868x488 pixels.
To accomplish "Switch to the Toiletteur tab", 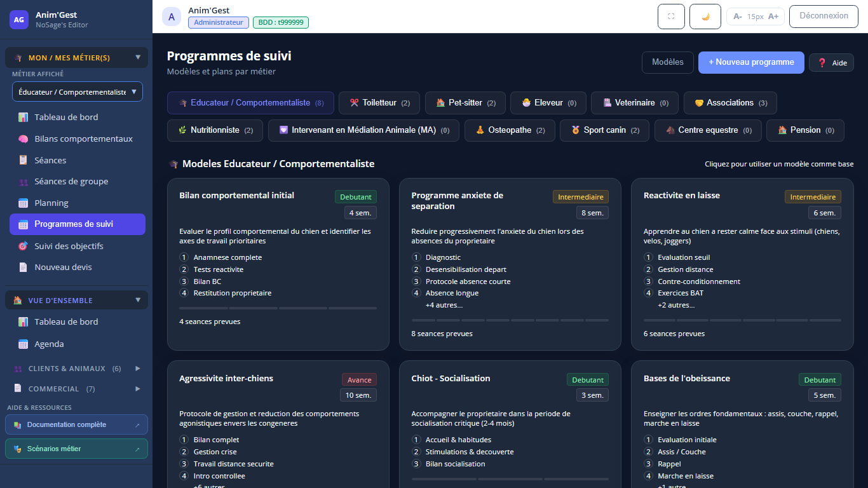I will 379,103.
